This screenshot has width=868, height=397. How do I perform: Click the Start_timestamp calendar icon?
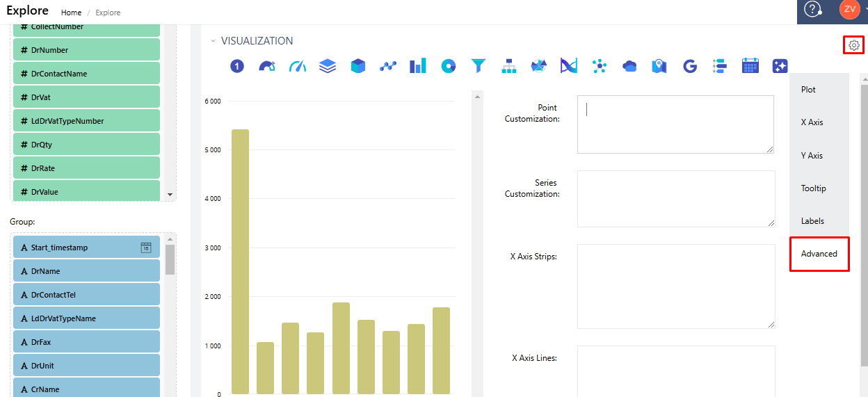click(146, 248)
